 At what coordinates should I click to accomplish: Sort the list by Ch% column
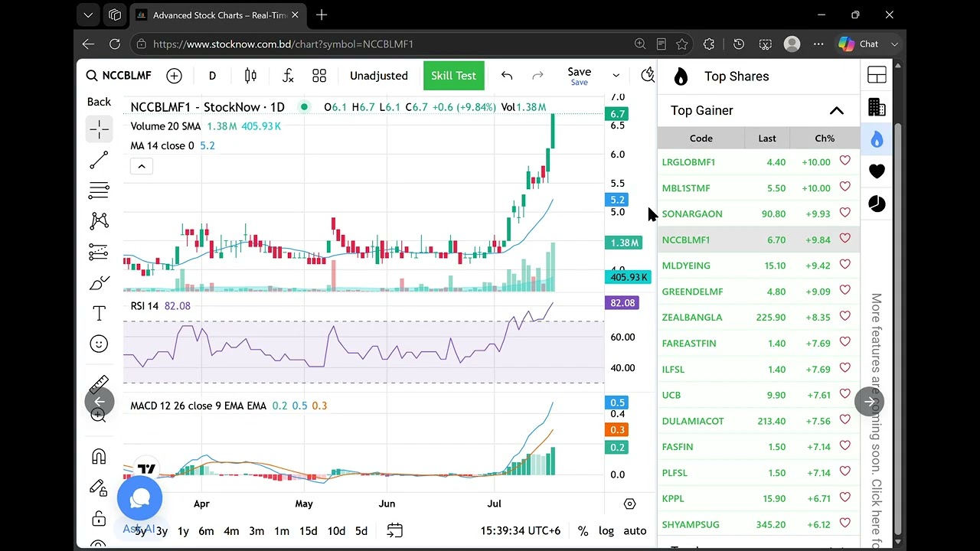coord(824,139)
